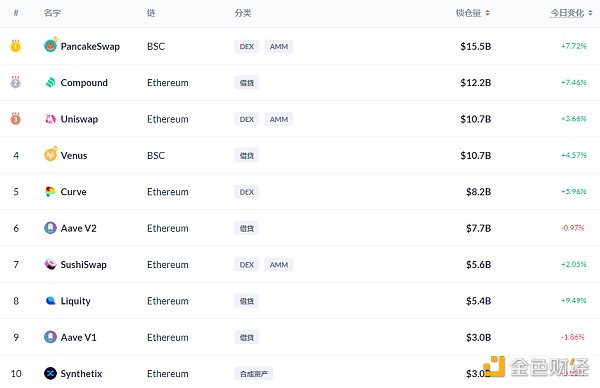
Task: Click the Venus logo icon
Action: pos(51,154)
